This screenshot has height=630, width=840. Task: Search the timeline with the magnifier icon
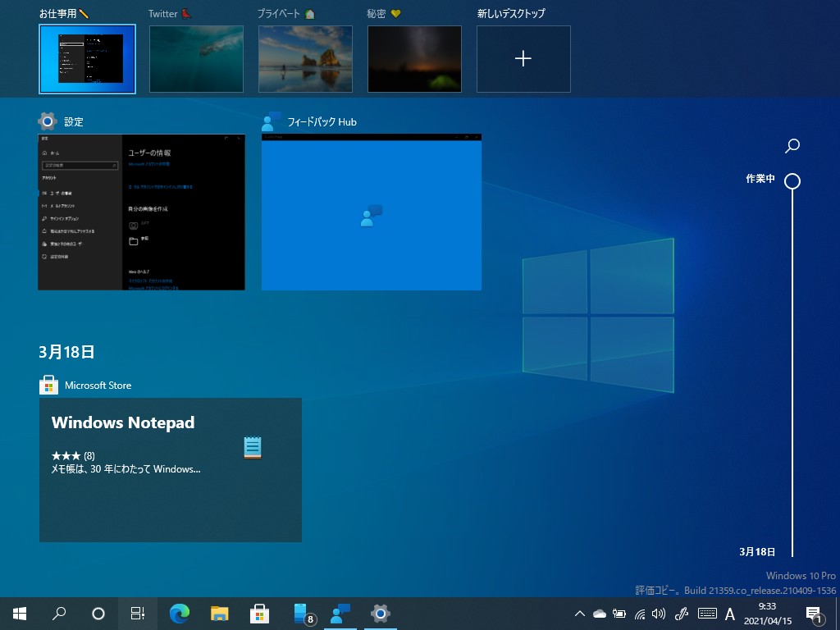pos(792,145)
